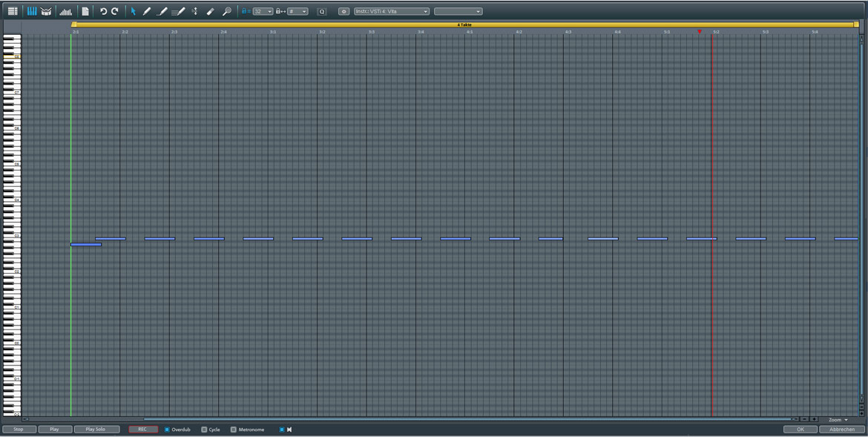Click the highlighted C8 key on keyboard
The image size is (868, 437).
[12, 56]
